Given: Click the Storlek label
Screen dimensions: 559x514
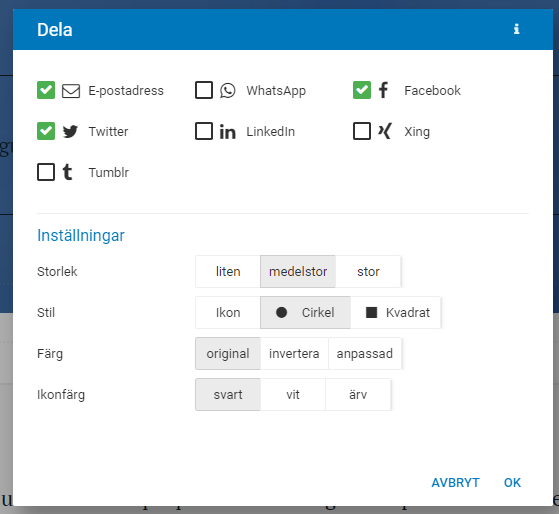Looking at the screenshot, I should pos(57,272).
